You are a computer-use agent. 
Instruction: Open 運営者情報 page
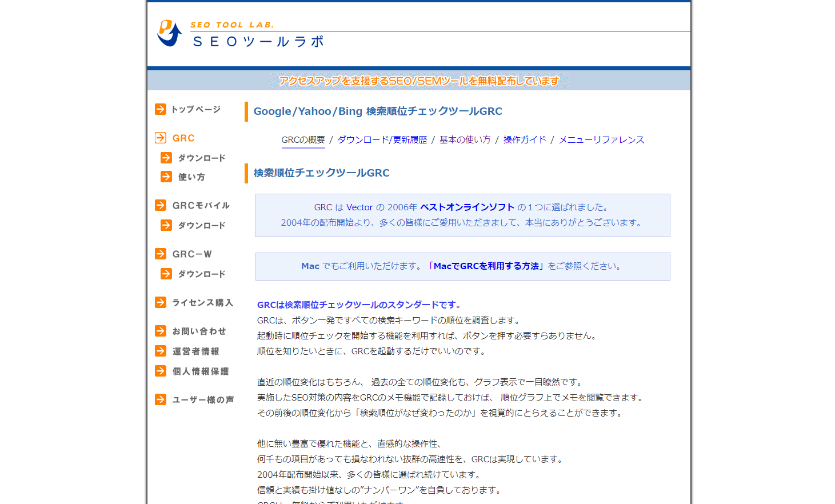pos(196,351)
